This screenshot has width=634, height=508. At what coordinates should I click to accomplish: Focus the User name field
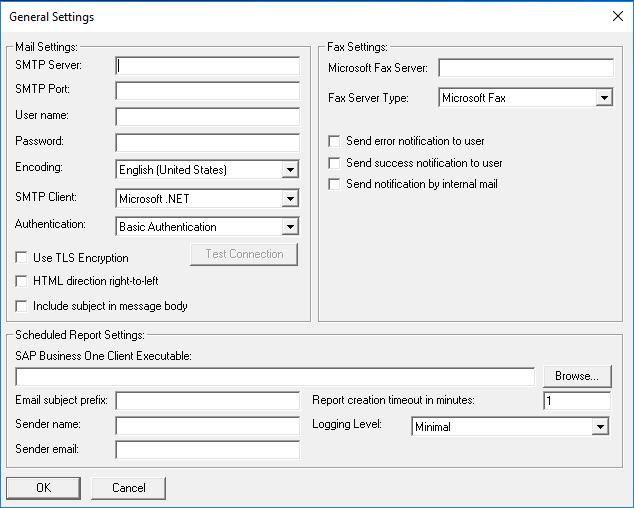(x=207, y=117)
